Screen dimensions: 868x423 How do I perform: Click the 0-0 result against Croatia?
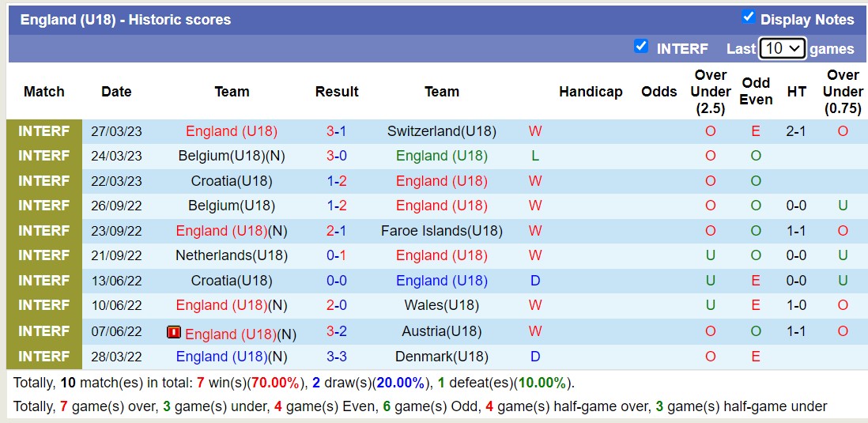[337, 281]
